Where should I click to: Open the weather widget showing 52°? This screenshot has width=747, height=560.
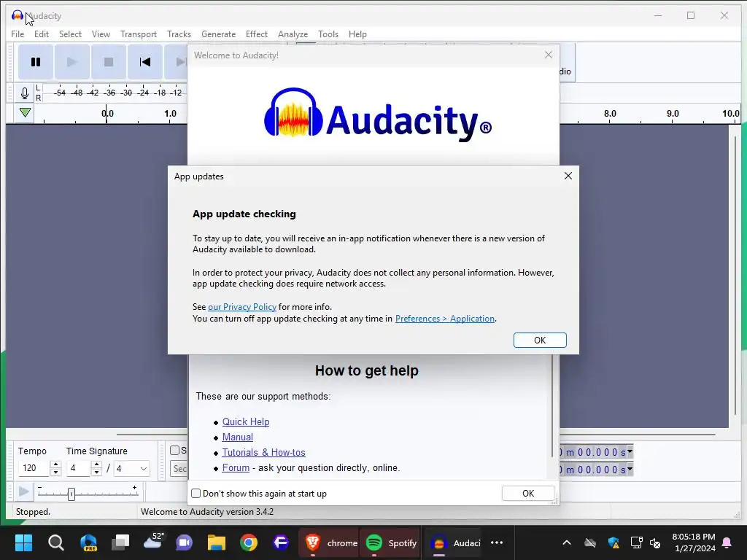pos(153,542)
